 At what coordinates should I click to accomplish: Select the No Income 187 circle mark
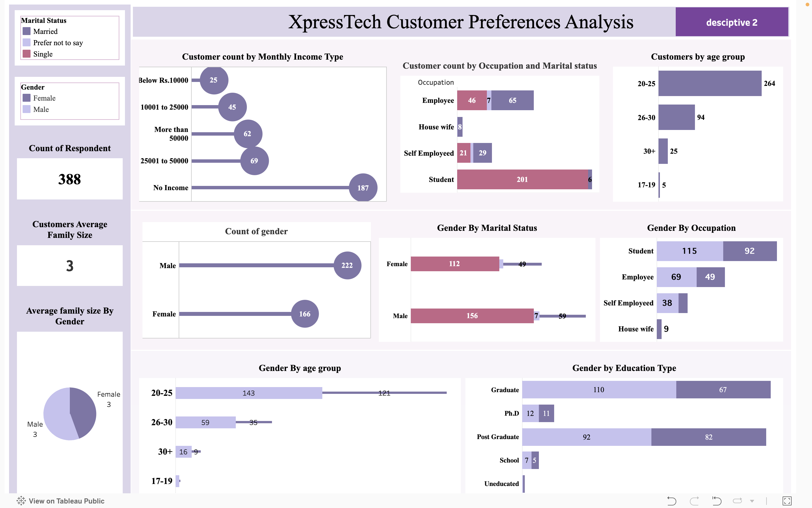(x=363, y=188)
